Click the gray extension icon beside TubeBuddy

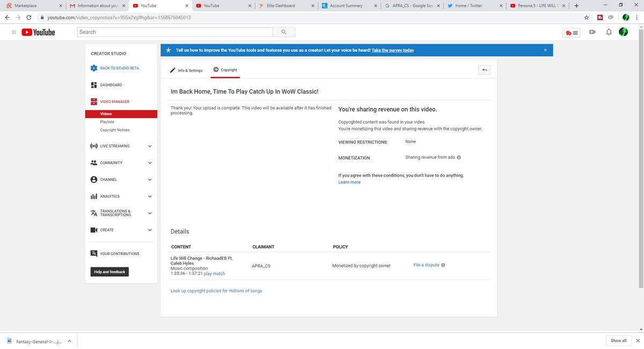coord(611,17)
